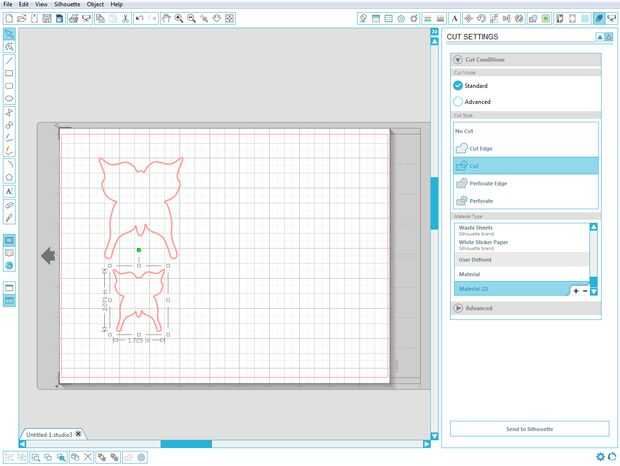Click the scissors Cut icon
620x466 pixels.
click(x=125, y=19)
